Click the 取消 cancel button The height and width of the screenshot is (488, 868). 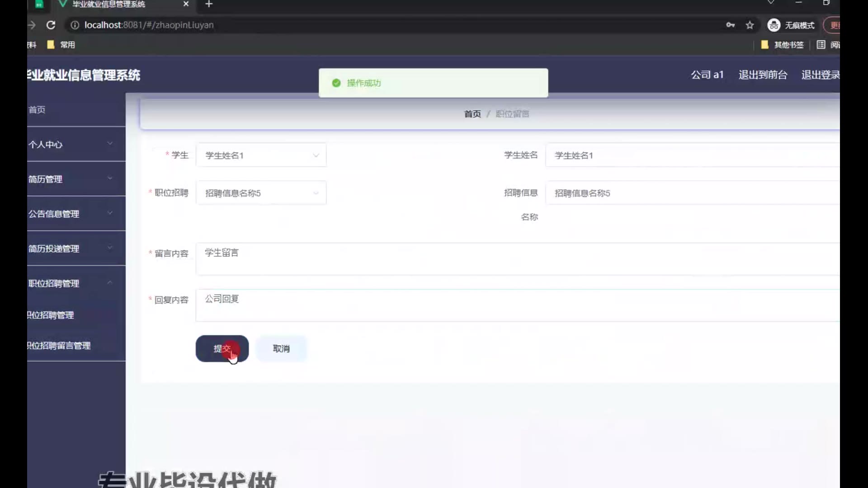pyautogui.click(x=281, y=348)
